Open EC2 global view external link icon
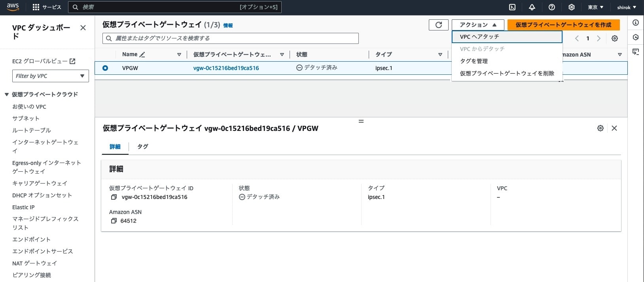This screenshot has width=644, height=282. click(72, 61)
